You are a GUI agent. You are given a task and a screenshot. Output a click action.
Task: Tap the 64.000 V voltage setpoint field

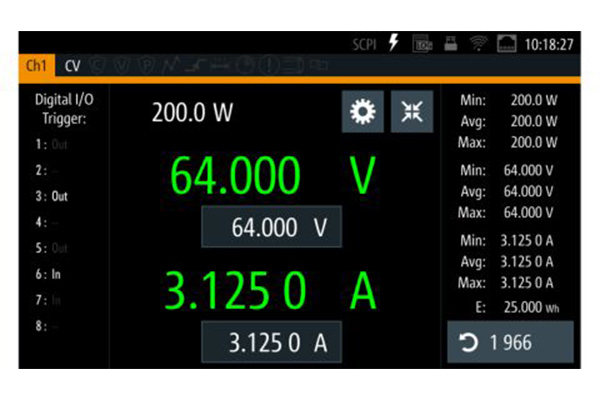(x=272, y=228)
